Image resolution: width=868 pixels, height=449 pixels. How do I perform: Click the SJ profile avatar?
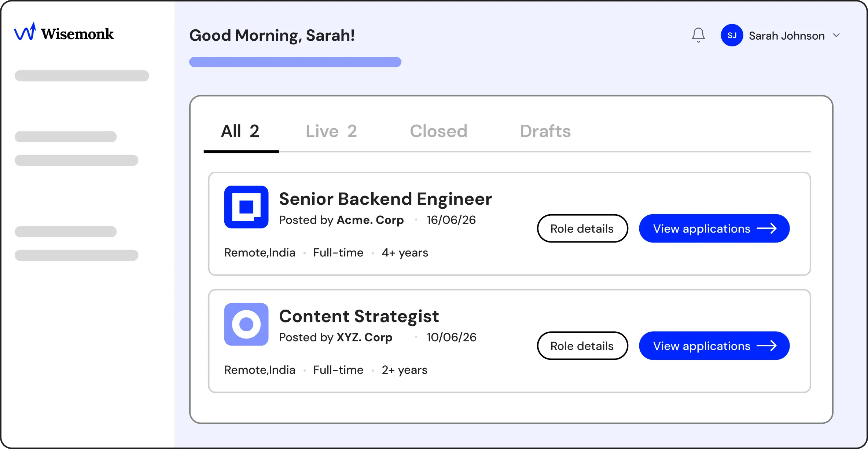pos(732,35)
